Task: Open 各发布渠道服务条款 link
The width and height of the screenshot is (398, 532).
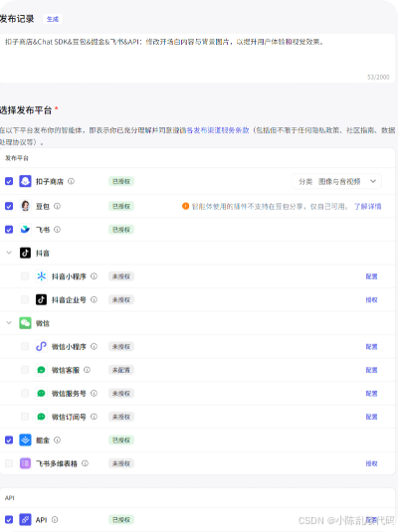Action: pos(218,130)
